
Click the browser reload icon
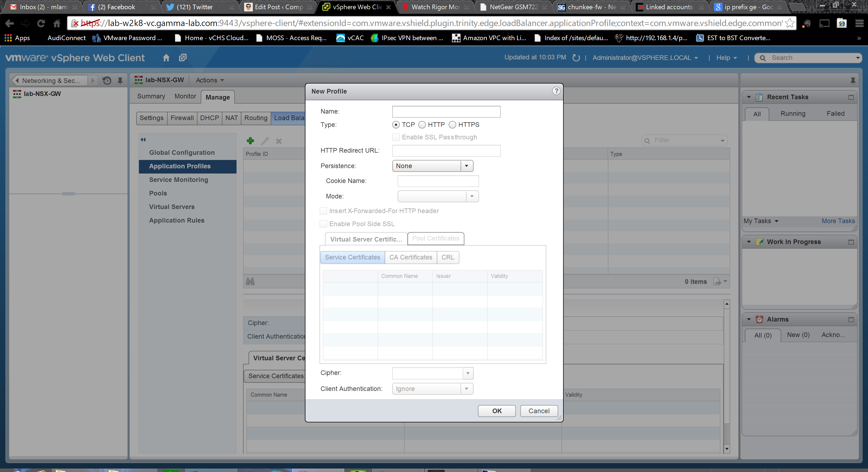click(41, 23)
